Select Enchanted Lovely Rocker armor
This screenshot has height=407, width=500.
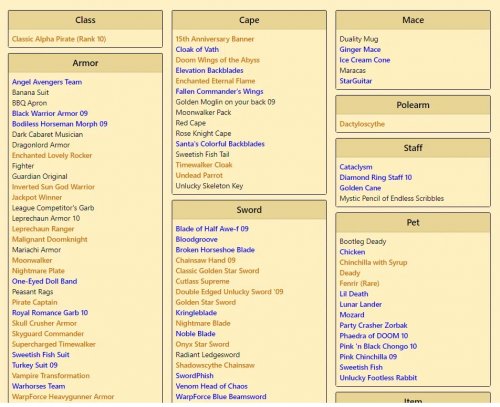coord(52,155)
